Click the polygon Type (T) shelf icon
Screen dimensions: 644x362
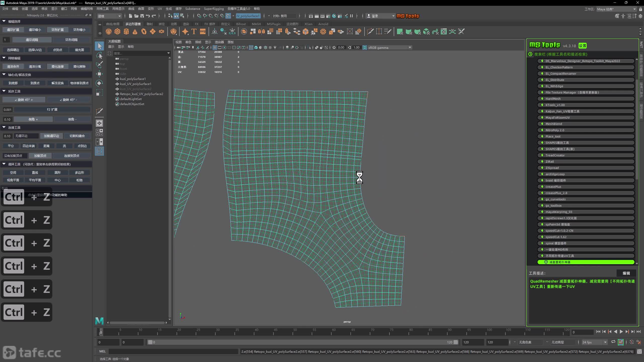(x=194, y=31)
